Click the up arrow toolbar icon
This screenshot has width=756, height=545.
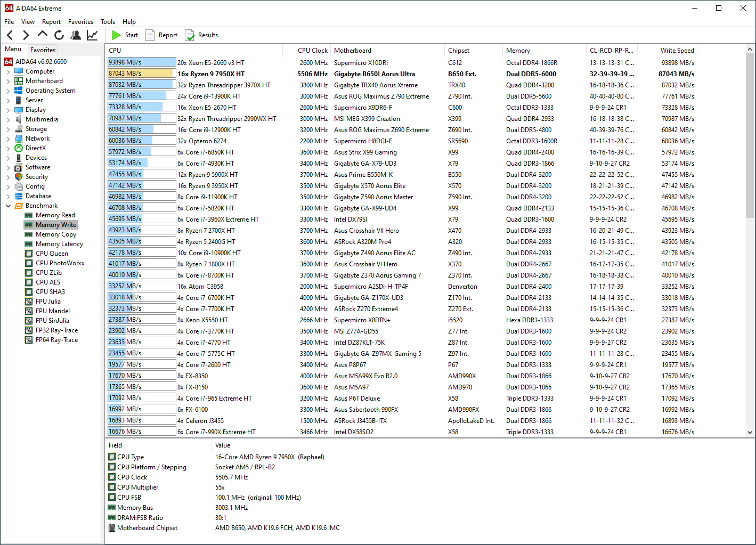pyautogui.click(x=43, y=35)
